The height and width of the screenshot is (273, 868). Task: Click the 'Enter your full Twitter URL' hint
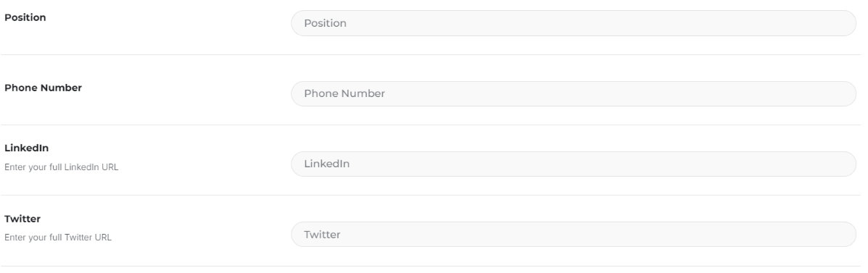pos(58,238)
